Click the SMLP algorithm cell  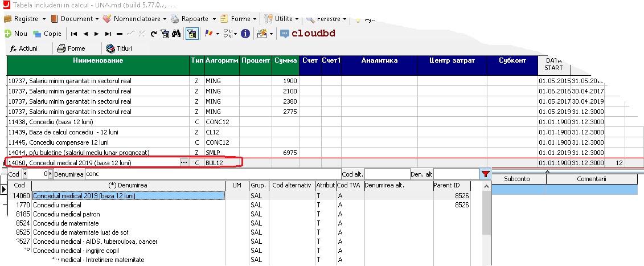[222, 153]
